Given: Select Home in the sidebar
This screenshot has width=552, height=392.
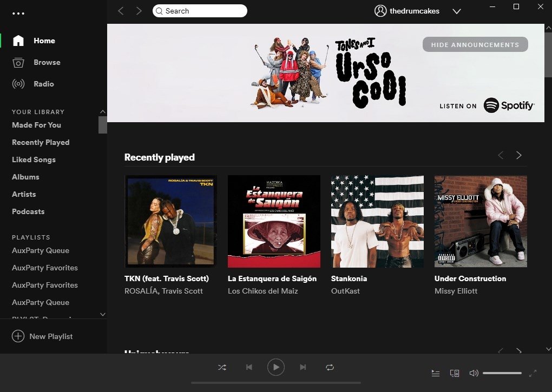Looking at the screenshot, I should (x=44, y=41).
